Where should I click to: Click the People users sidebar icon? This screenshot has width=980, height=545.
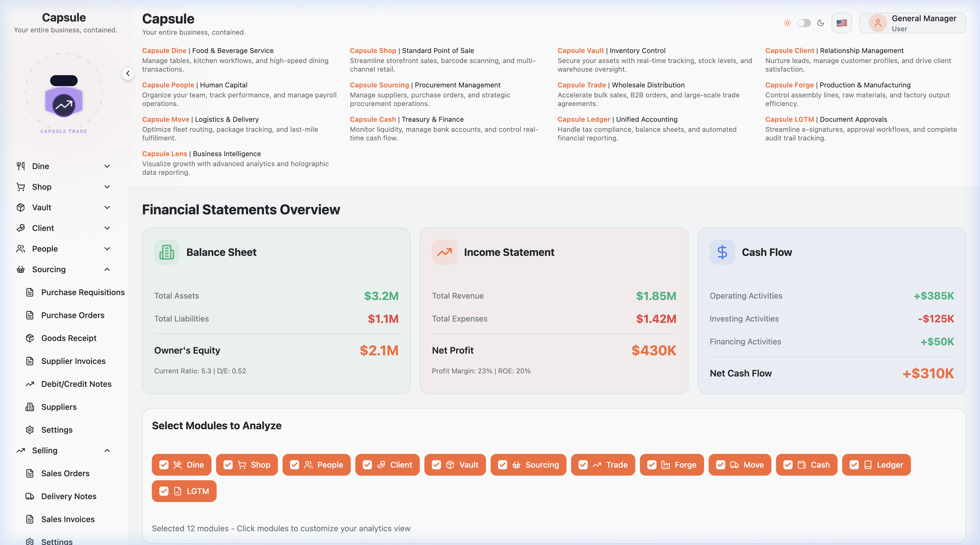[21, 249]
